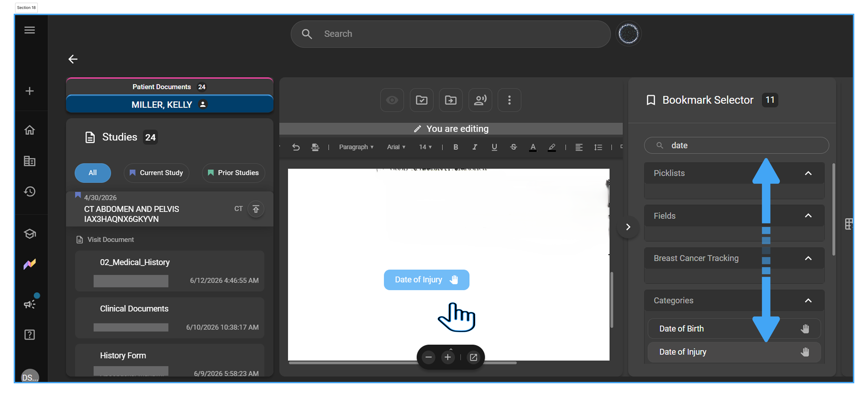Open the analytics chart icon in sidebar
The image size is (868, 397).
(x=29, y=264)
